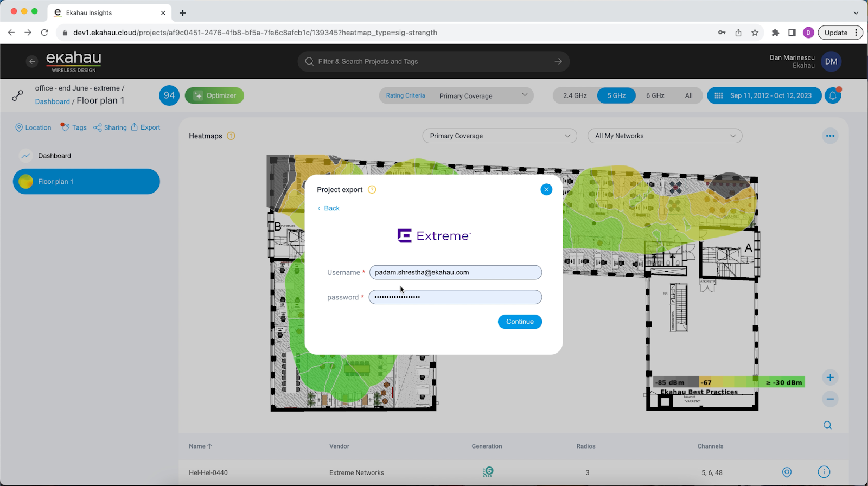This screenshot has width=868, height=486.
Task: Focus the Filter & Search Projects field
Action: point(433,61)
